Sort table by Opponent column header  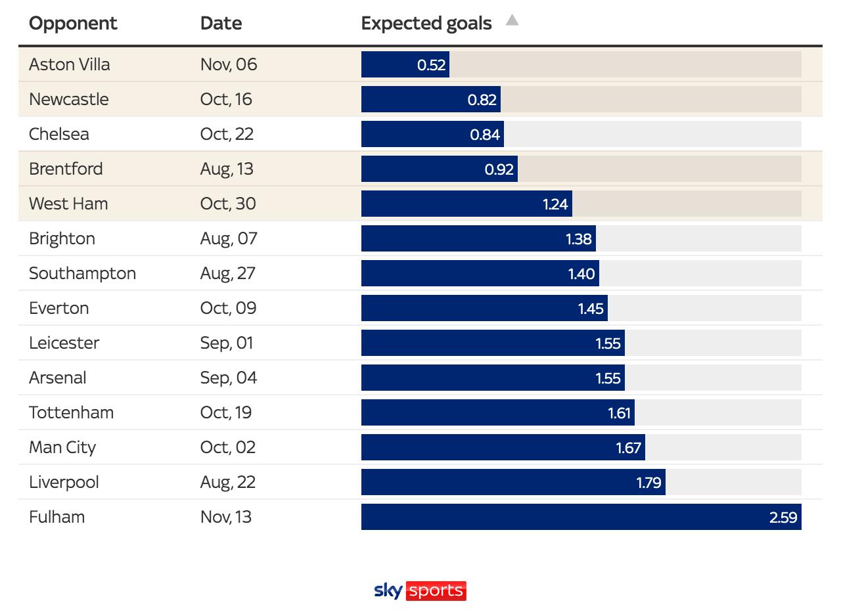[73, 24]
